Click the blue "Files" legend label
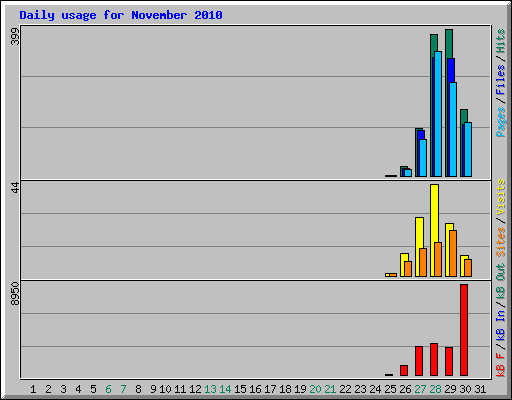 point(500,80)
